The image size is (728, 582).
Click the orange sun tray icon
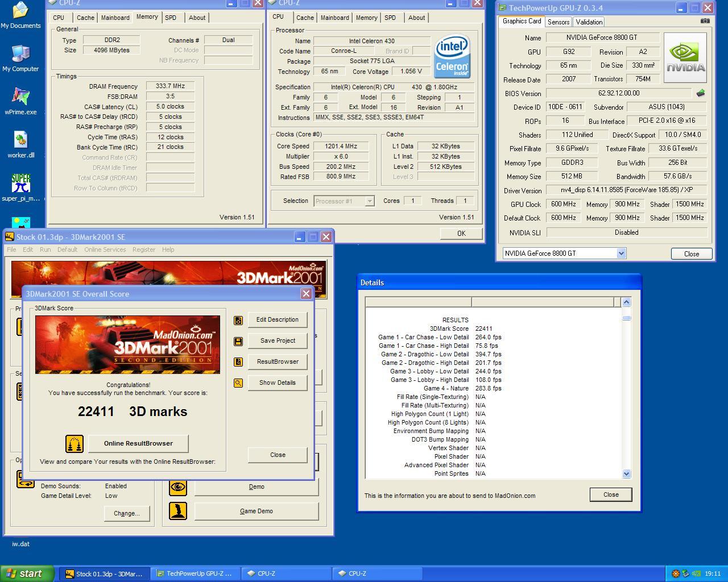(676, 573)
